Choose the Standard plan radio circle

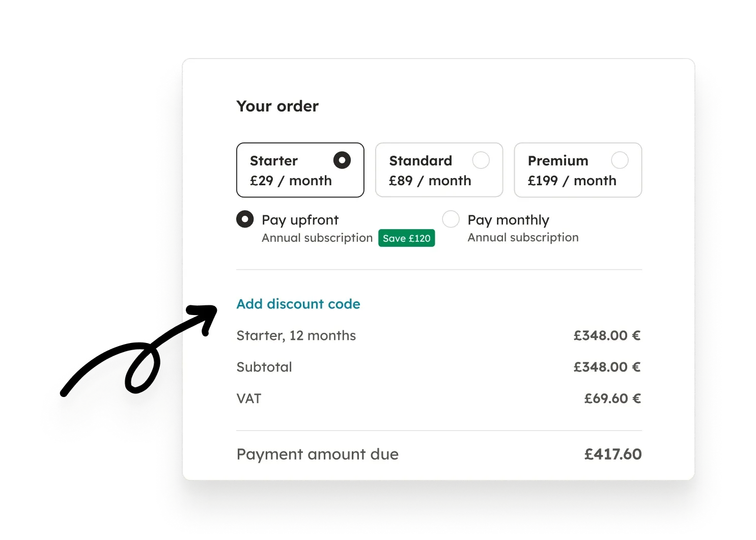click(481, 160)
